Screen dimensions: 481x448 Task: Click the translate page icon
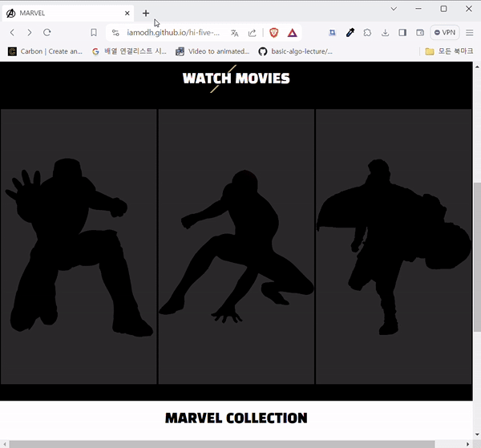(x=234, y=33)
